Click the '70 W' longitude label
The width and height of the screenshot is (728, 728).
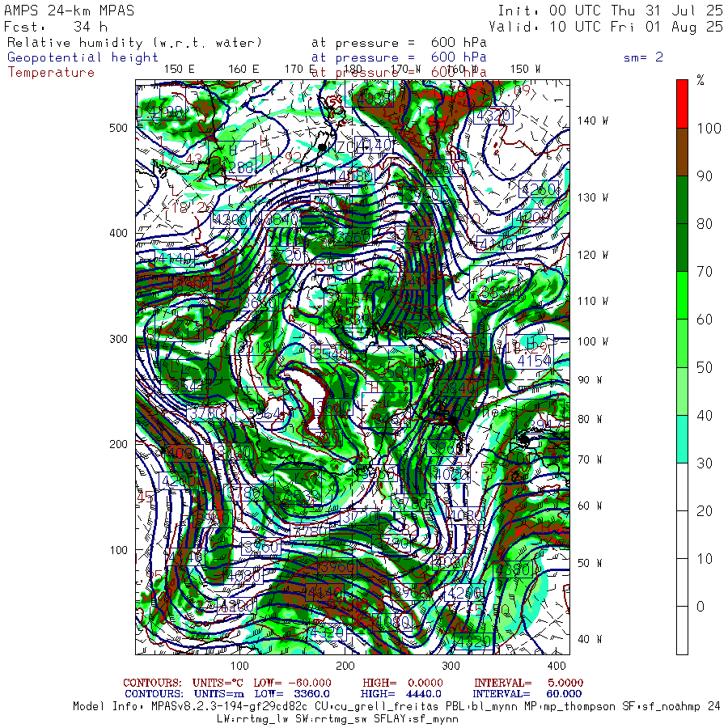590,459
